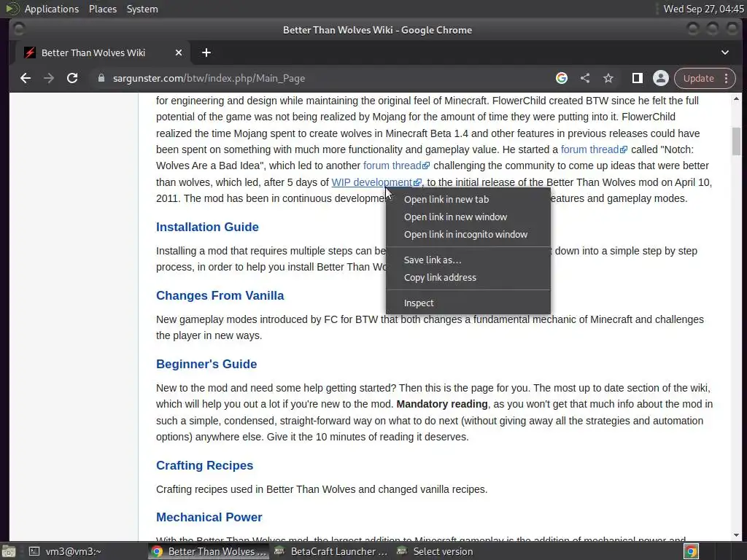Image resolution: width=747 pixels, height=560 pixels.
Task: Open Google icon in address bar
Action: [562, 78]
